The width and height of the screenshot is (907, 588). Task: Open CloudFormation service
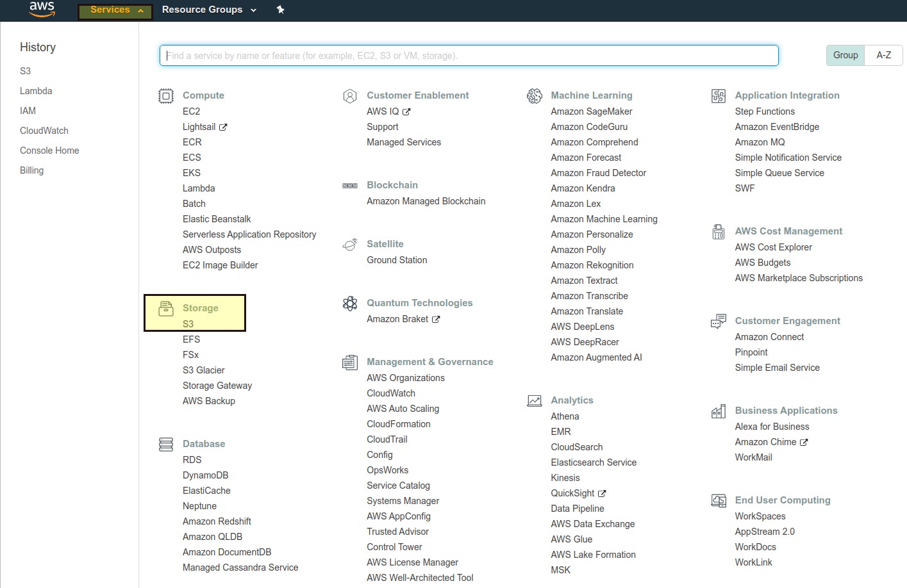coord(399,424)
